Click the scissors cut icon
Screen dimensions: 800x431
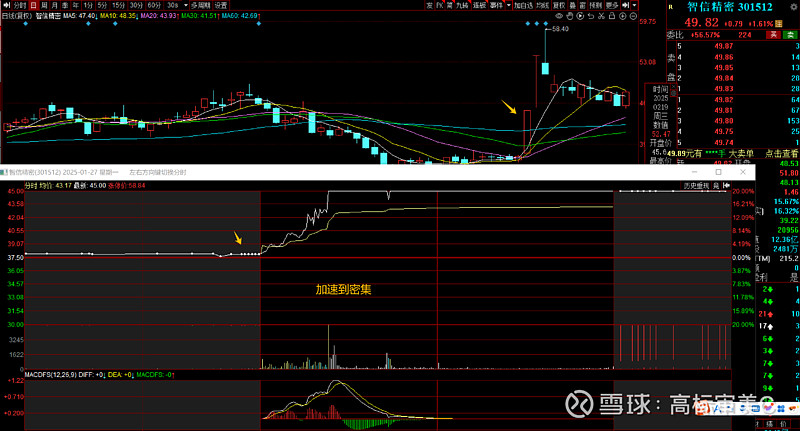pos(601,16)
